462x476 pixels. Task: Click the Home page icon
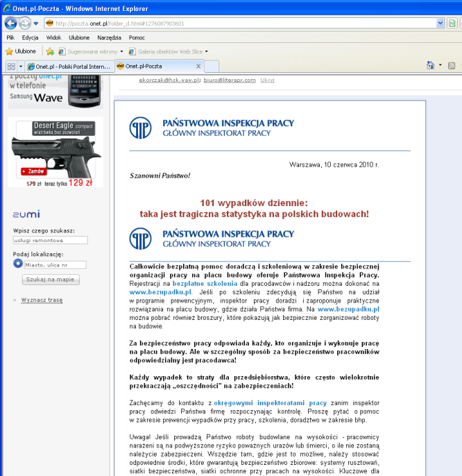tap(430, 65)
